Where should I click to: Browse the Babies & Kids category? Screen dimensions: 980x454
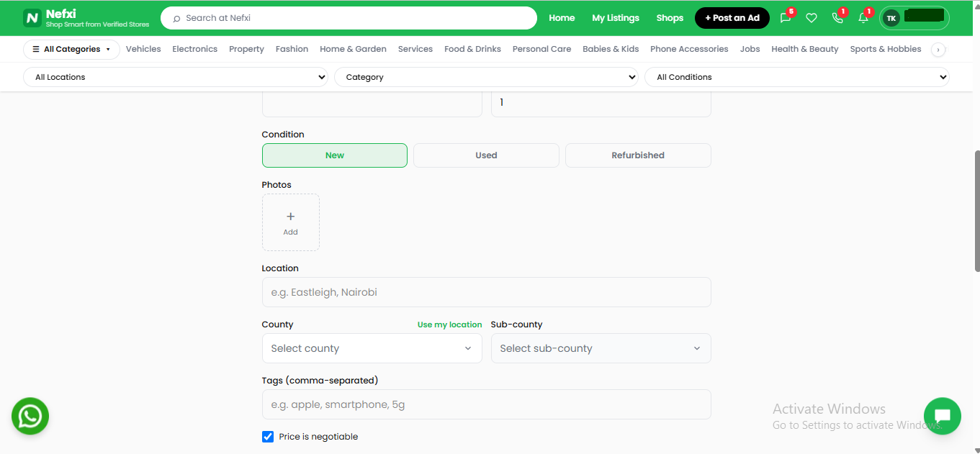pyautogui.click(x=611, y=49)
